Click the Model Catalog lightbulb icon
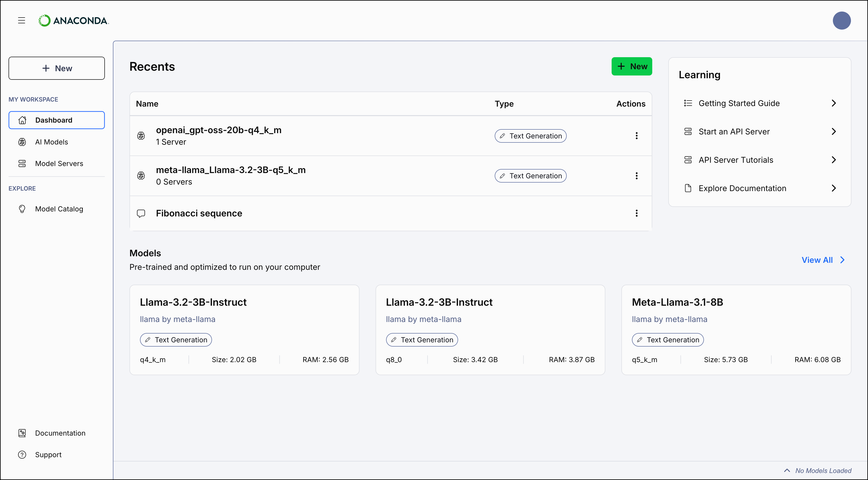The width and height of the screenshot is (868, 480). (22, 209)
